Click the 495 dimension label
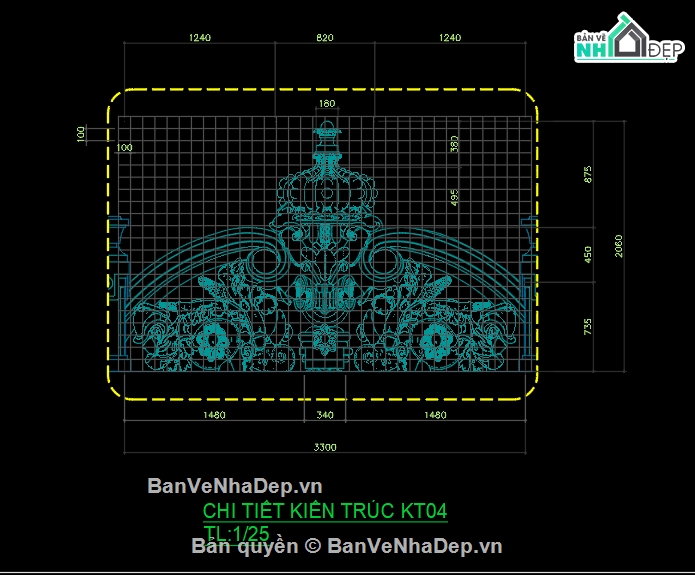 (453, 197)
